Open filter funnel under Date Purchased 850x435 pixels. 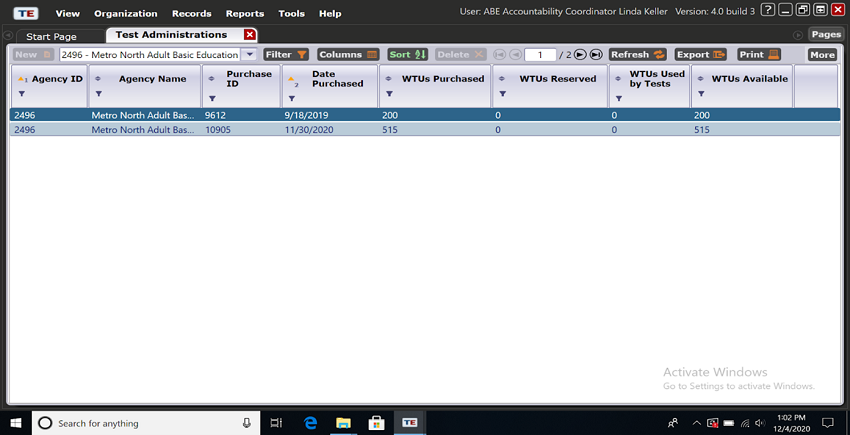[292, 99]
